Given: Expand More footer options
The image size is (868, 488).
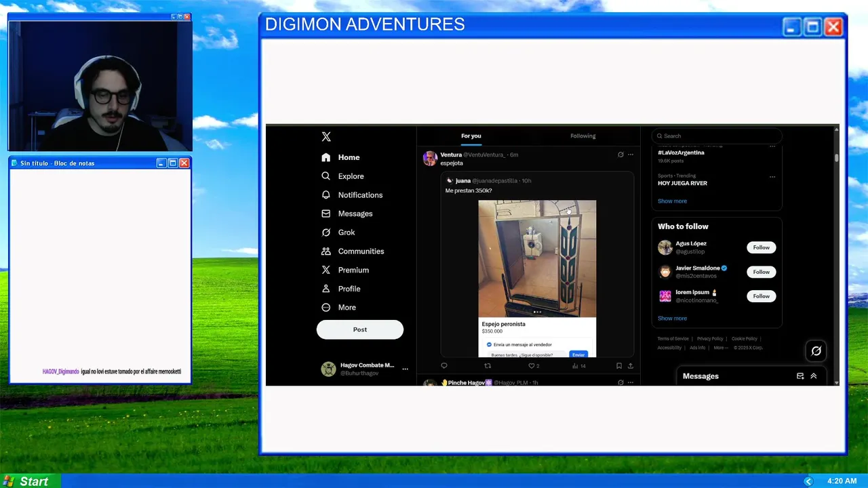Looking at the screenshot, I should pyautogui.click(x=720, y=348).
